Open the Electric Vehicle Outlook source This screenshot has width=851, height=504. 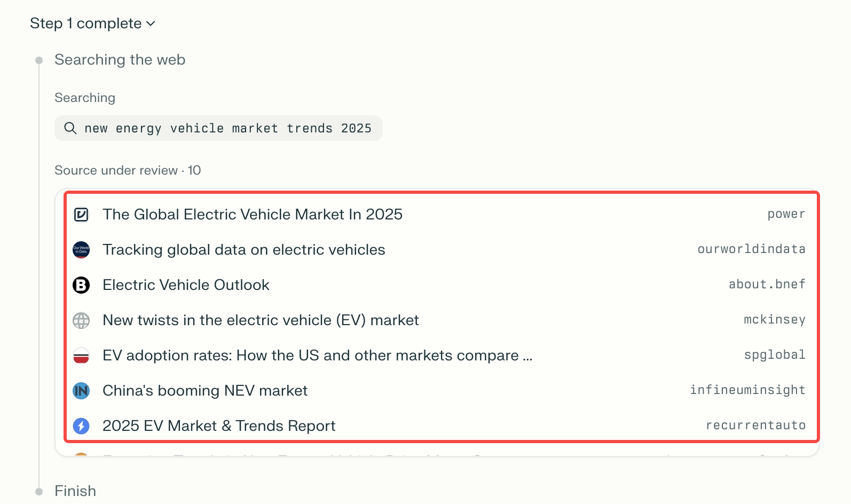click(x=186, y=285)
